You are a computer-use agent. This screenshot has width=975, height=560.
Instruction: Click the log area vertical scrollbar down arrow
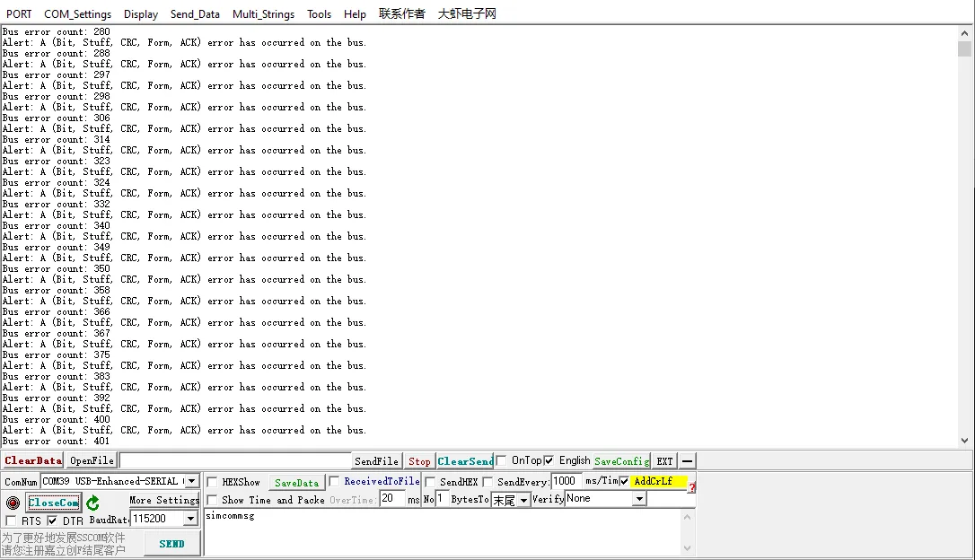(965, 441)
